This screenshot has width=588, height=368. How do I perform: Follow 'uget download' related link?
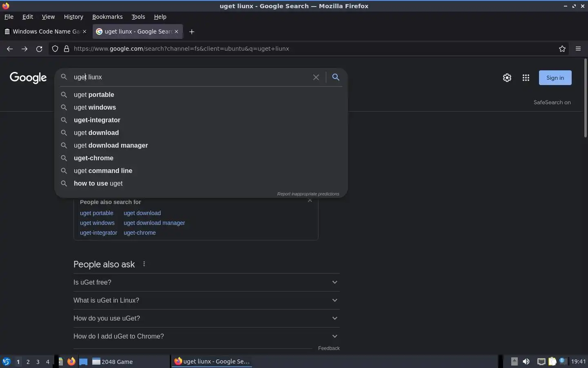click(x=142, y=213)
